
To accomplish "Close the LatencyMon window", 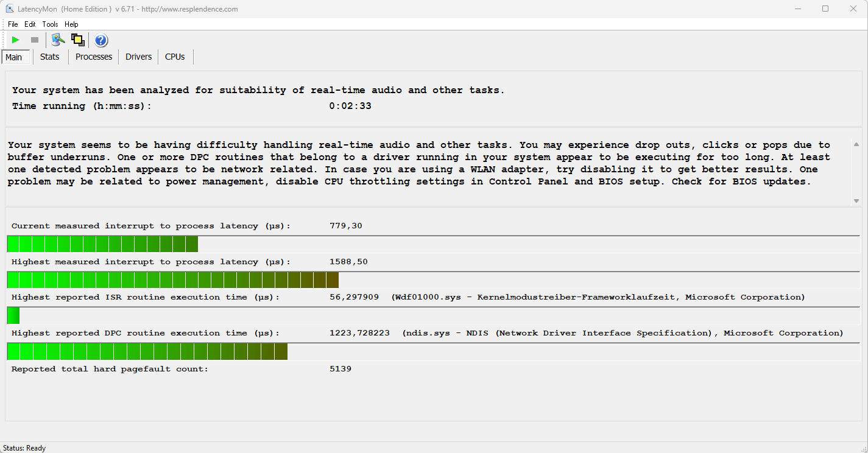I will click(x=853, y=9).
